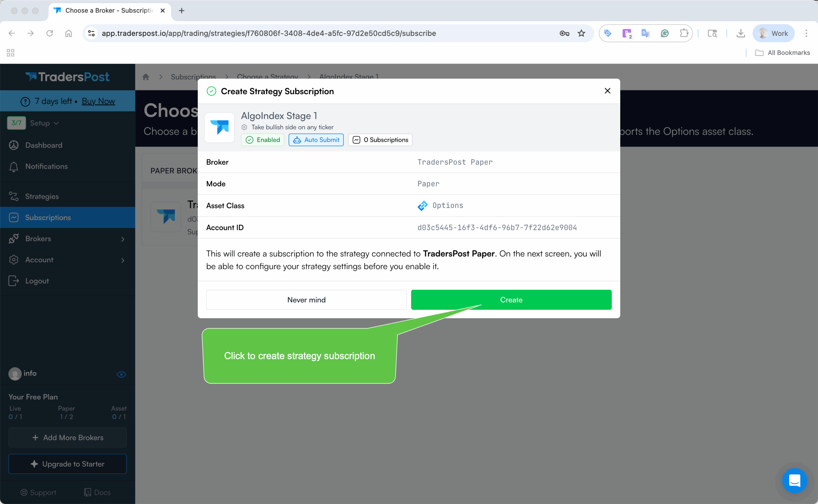This screenshot has height=504, width=818.
Task: Toggle the Auto Submit badge
Action: coord(316,140)
